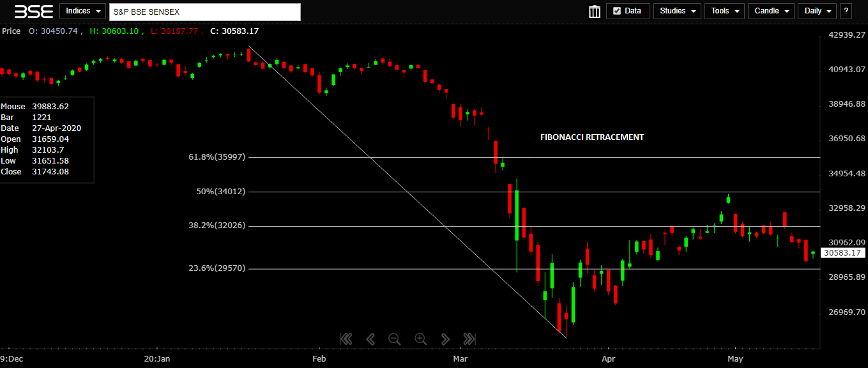Open help with the question mark button
The image size is (868, 368).
[x=846, y=11]
